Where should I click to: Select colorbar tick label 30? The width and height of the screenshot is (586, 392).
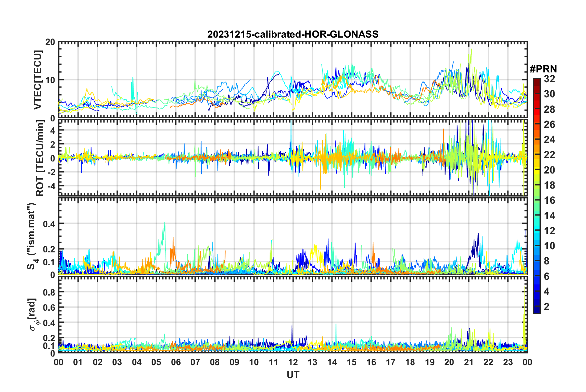(x=549, y=94)
